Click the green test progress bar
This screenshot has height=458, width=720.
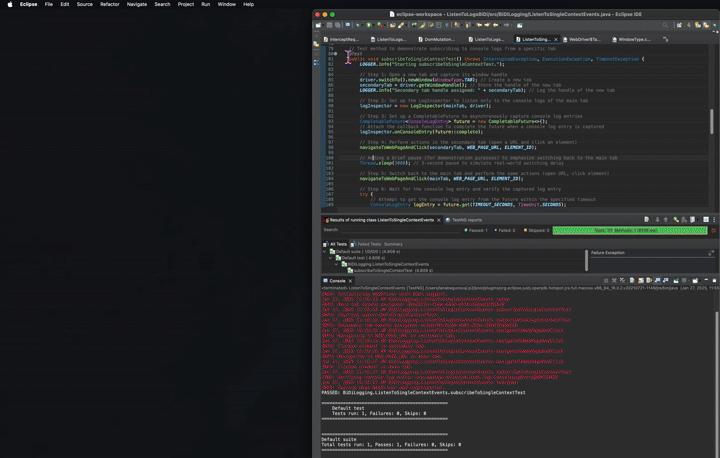pos(630,230)
